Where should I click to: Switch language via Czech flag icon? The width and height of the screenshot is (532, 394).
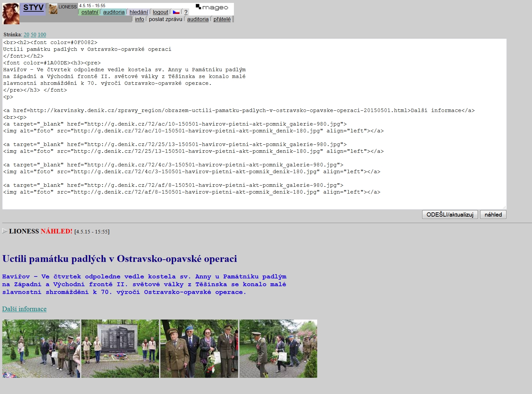[176, 12]
